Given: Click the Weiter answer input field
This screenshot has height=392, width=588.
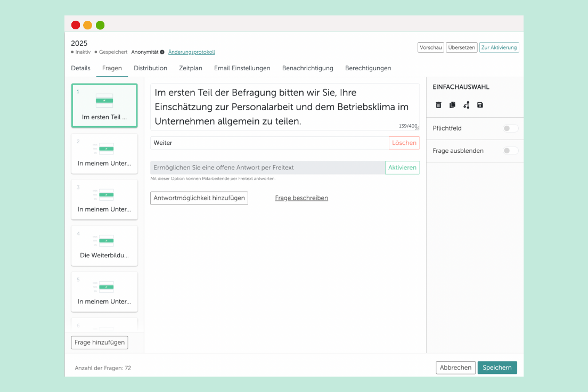Looking at the screenshot, I should [269, 143].
